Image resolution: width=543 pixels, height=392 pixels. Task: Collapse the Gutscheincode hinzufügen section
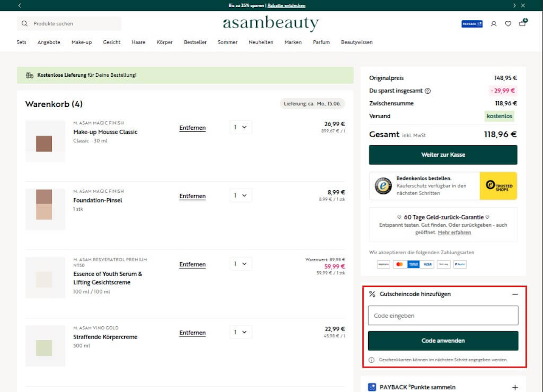click(x=515, y=294)
